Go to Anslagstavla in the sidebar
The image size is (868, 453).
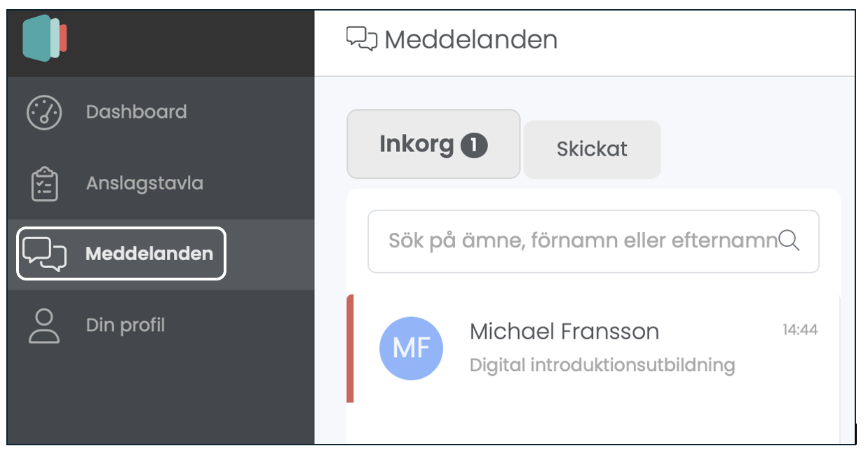click(144, 184)
